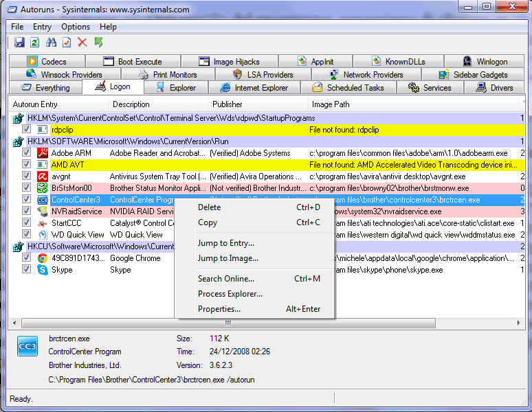The width and height of the screenshot is (532, 412).
Task: Click the large CC3 icon in details pane
Action: click(x=27, y=346)
